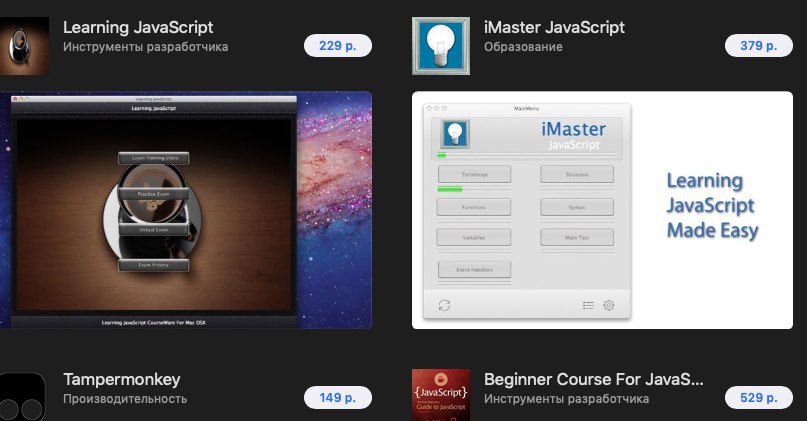Click list icon in iMaster screenshot
This screenshot has width=807, height=421.
(588, 305)
